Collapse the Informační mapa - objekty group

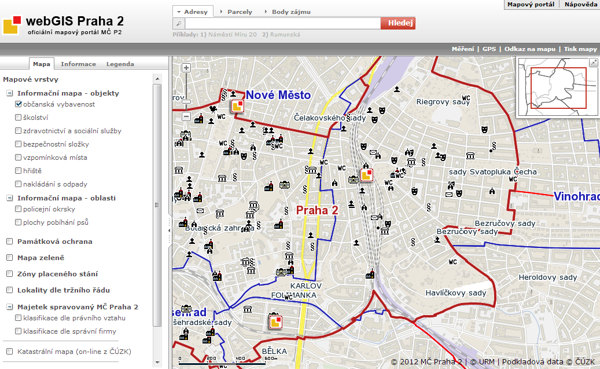coord(10,93)
